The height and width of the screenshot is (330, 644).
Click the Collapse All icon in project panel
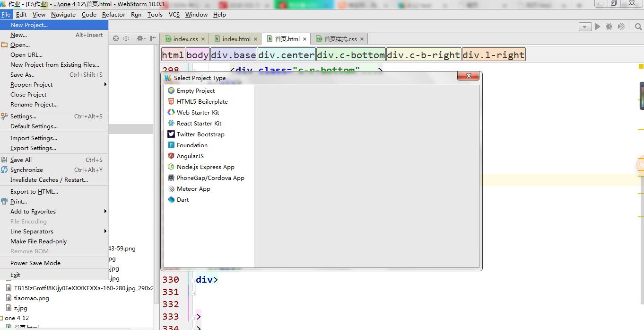click(x=126, y=38)
